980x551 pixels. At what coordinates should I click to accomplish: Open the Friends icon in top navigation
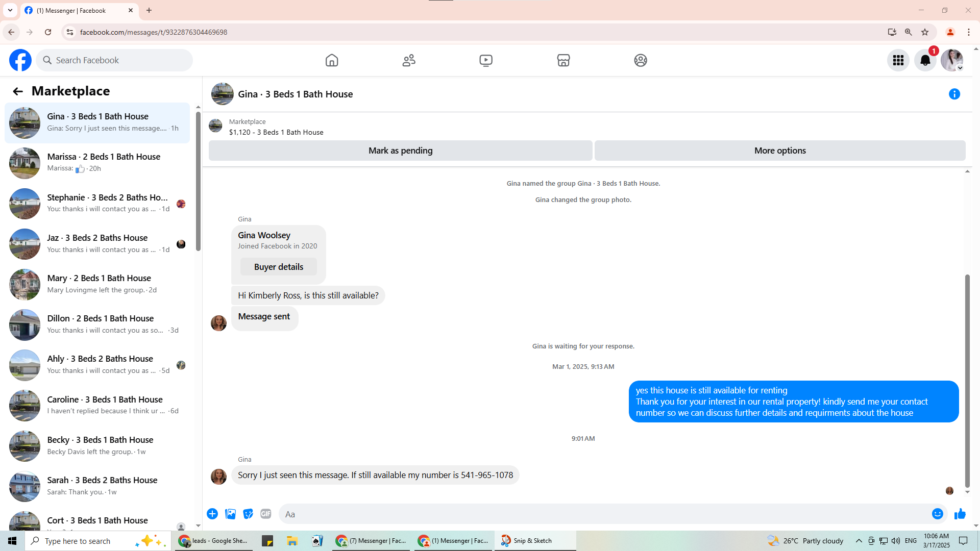pos(409,60)
